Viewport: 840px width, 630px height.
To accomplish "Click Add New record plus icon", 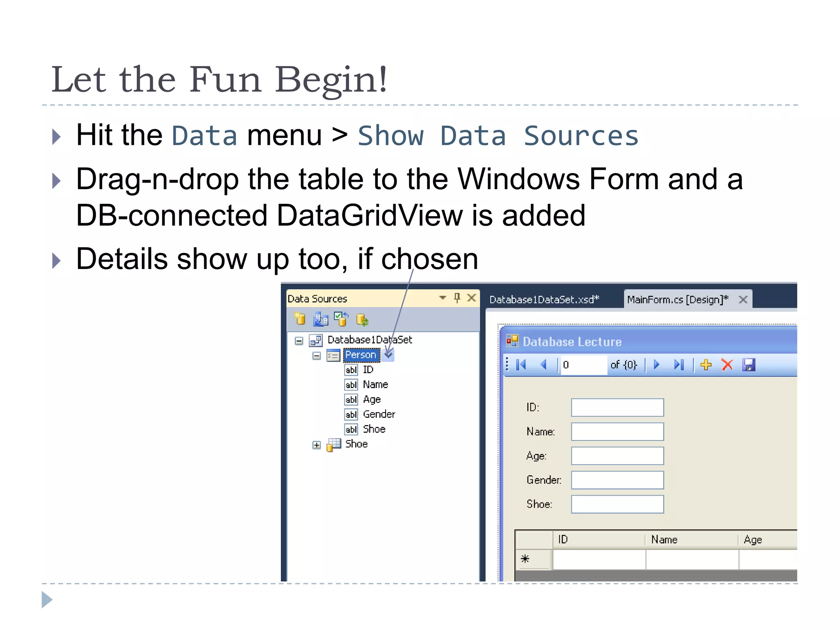I will pos(706,365).
